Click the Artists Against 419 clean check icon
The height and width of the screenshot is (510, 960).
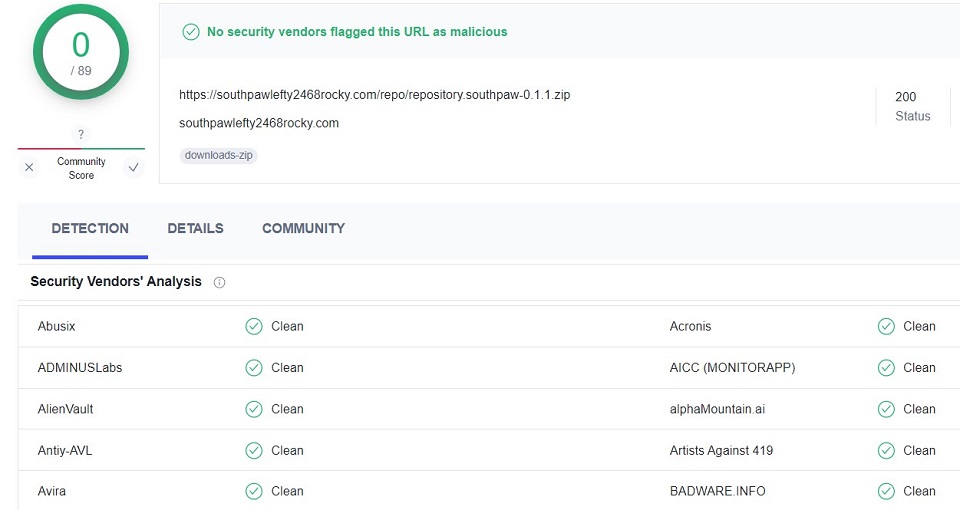(x=886, y=451)
